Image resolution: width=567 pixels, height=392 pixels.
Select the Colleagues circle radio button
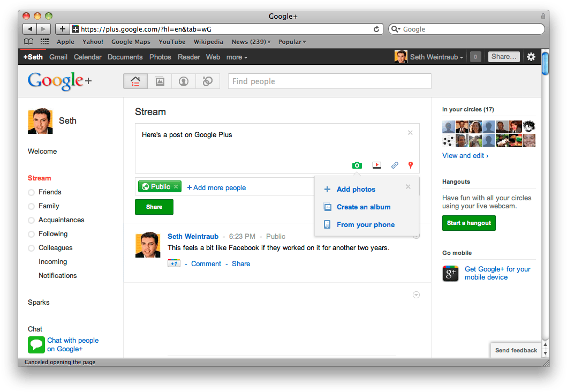pos(32,248)
